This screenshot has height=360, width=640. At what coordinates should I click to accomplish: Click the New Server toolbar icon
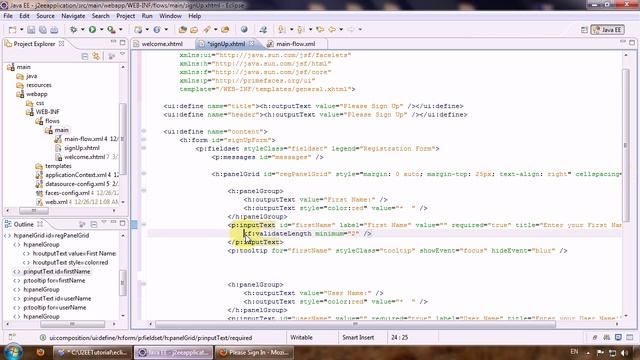[x=138, y=29]
